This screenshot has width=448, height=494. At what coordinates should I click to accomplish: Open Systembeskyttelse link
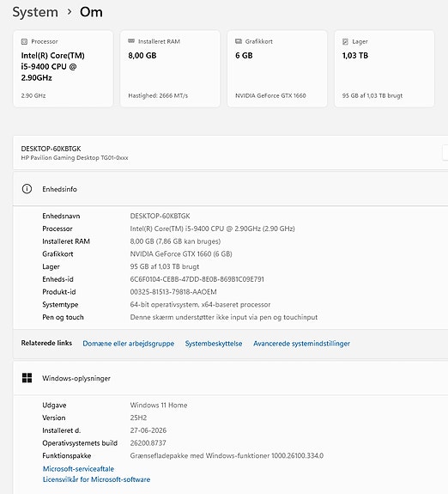click(214, 344)
